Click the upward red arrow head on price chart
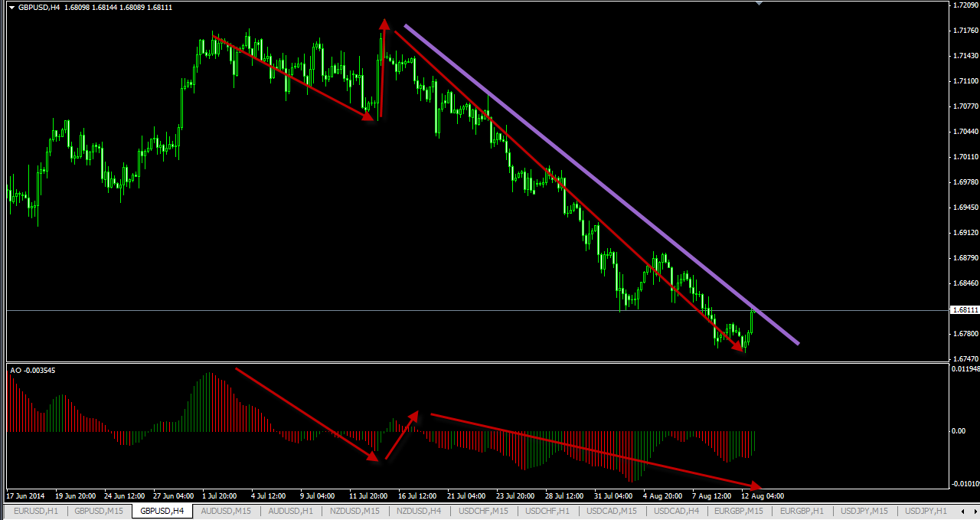The image size is (980, 520). [x=384, y=25]
